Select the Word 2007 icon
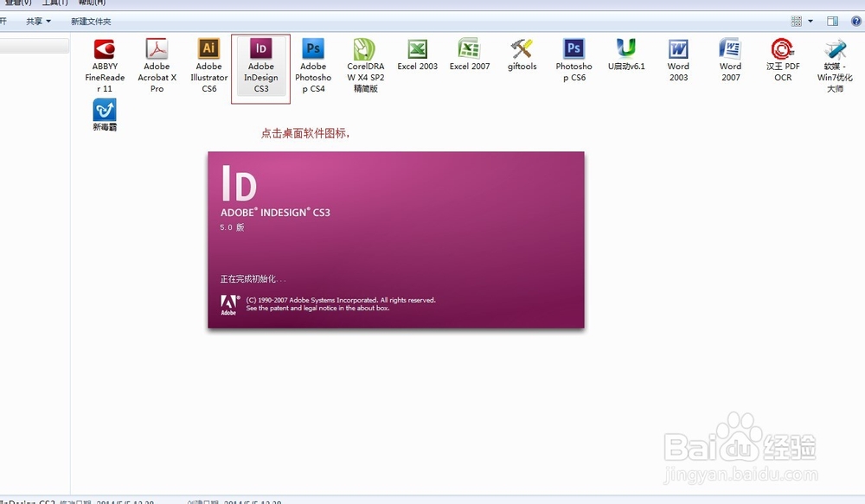Screen dimensions: 865x504 click(729, 49)
